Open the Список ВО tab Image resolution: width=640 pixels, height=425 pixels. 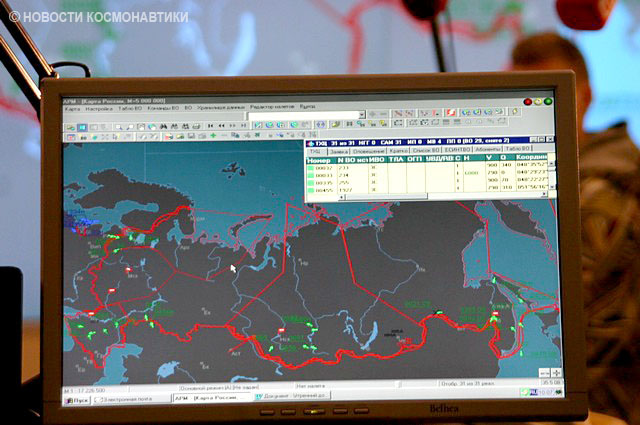421,149
